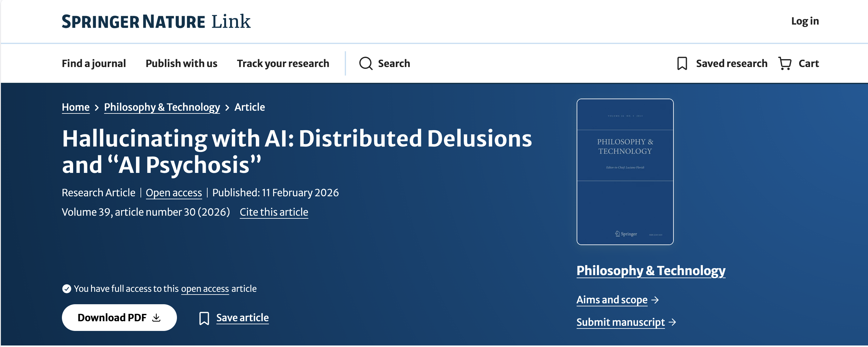Click Cite this article link
This screenshot has width=868, height=347.
click(x=274, y=212)
